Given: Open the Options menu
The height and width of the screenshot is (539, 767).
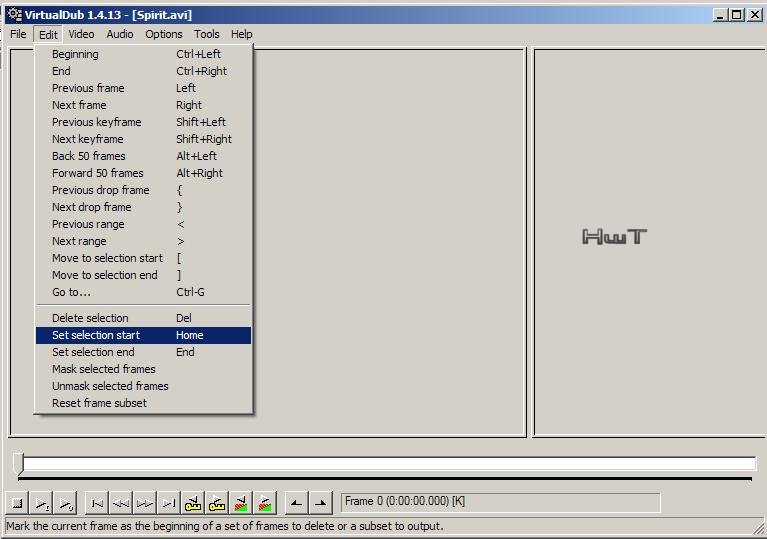Looking at the screenshot, I should 163,34.
